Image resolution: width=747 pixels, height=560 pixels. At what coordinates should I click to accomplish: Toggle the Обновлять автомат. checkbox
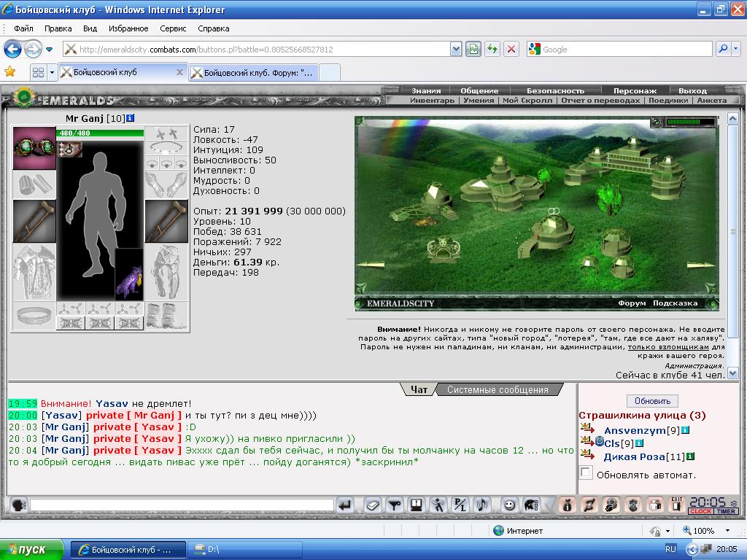(x=586, y=473)
